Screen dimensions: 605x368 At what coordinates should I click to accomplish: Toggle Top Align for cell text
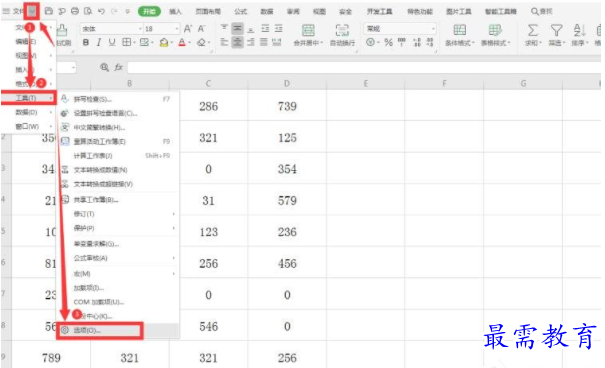point(224,28)
